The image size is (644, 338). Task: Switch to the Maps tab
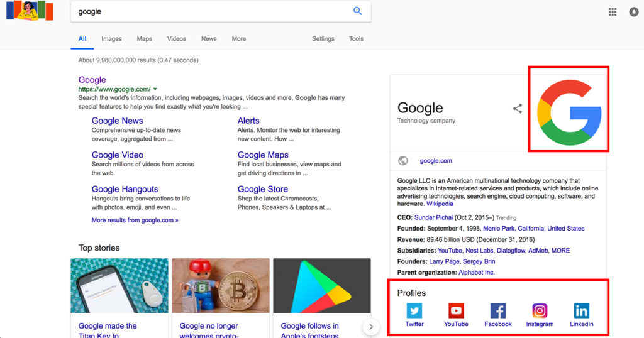(144, 38)
